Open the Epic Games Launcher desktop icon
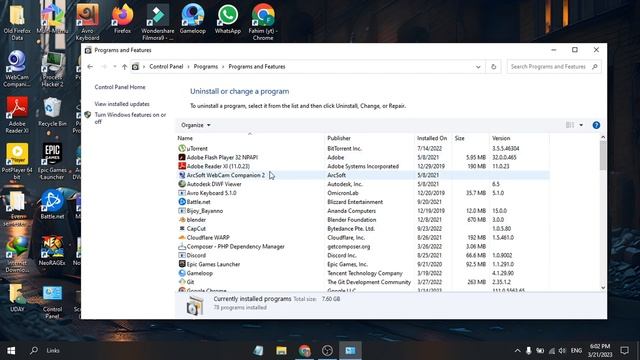Viewport: 640px width, 360px height. (52, 162)
